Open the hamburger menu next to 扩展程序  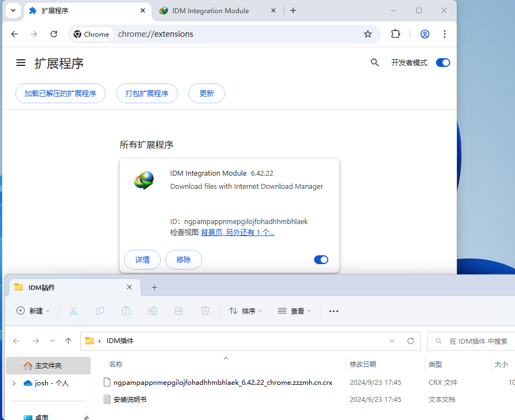click(21, 63)
